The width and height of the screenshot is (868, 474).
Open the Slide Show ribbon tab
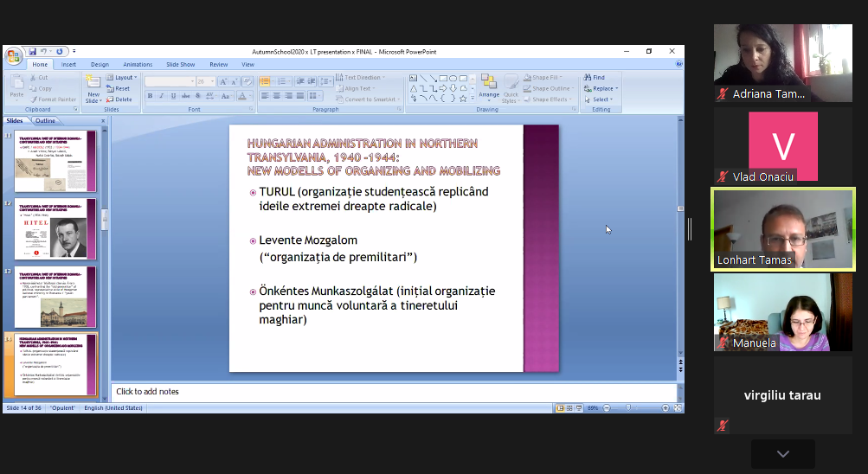coord(181,65)
